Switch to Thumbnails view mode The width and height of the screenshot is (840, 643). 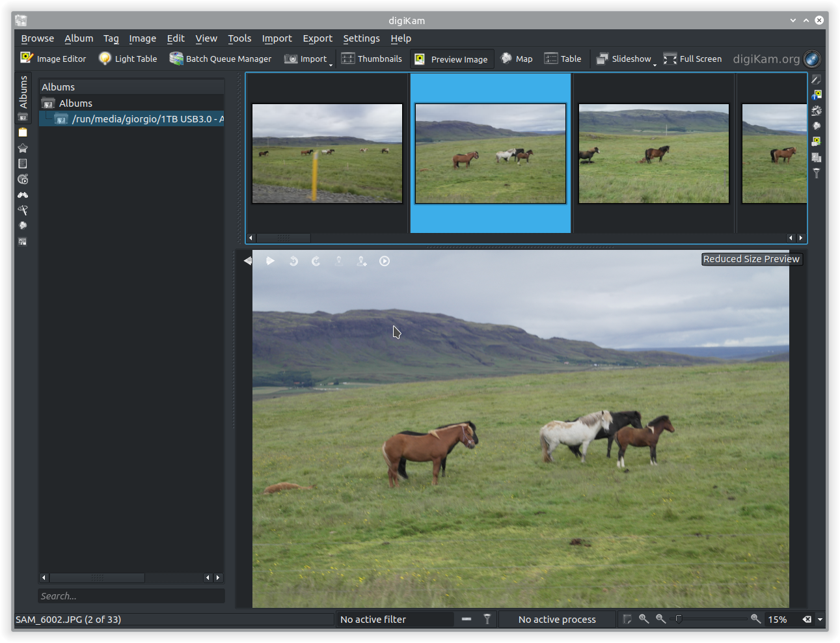click(372, 59)
